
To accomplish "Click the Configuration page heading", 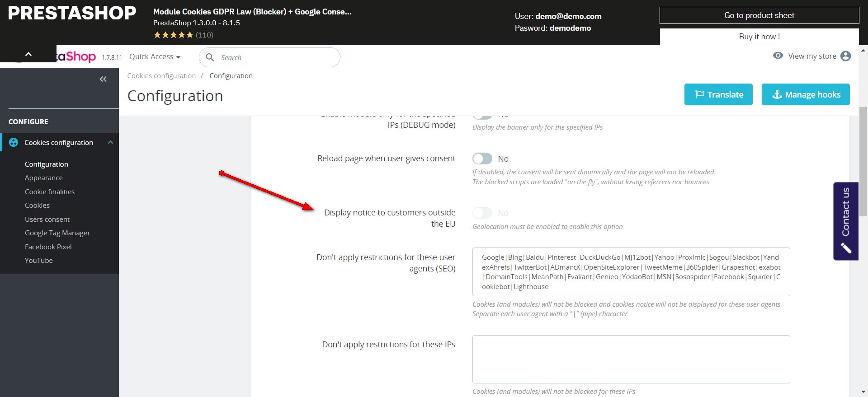I will (175, 96).
